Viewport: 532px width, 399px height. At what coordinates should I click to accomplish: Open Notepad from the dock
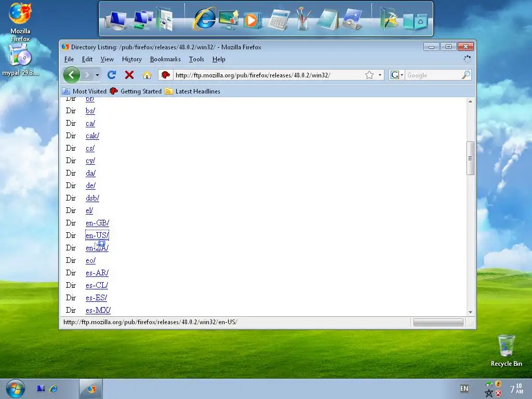coord(328,20)
